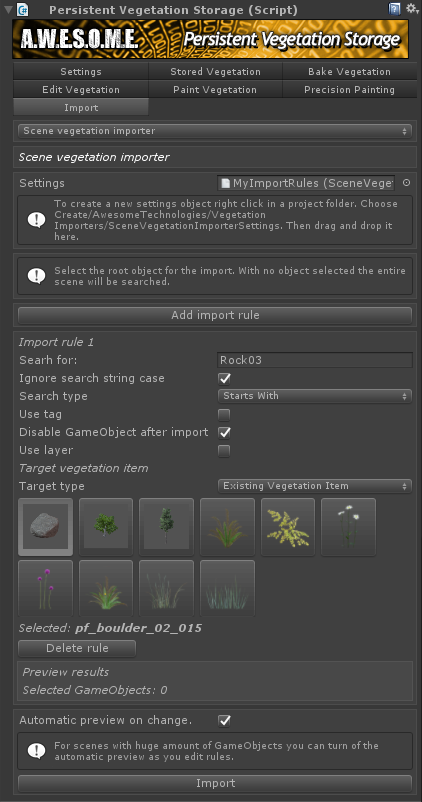This screenshot has width=422, height=802.
Task: Pick the round green bush vegetation item
Action: tap(106, 527)
